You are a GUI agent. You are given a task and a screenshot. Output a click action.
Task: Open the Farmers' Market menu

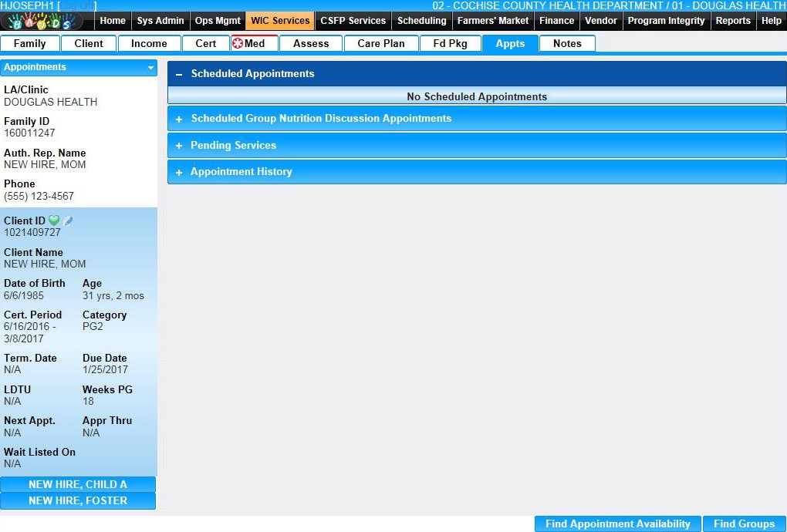[x=493, y=21]
